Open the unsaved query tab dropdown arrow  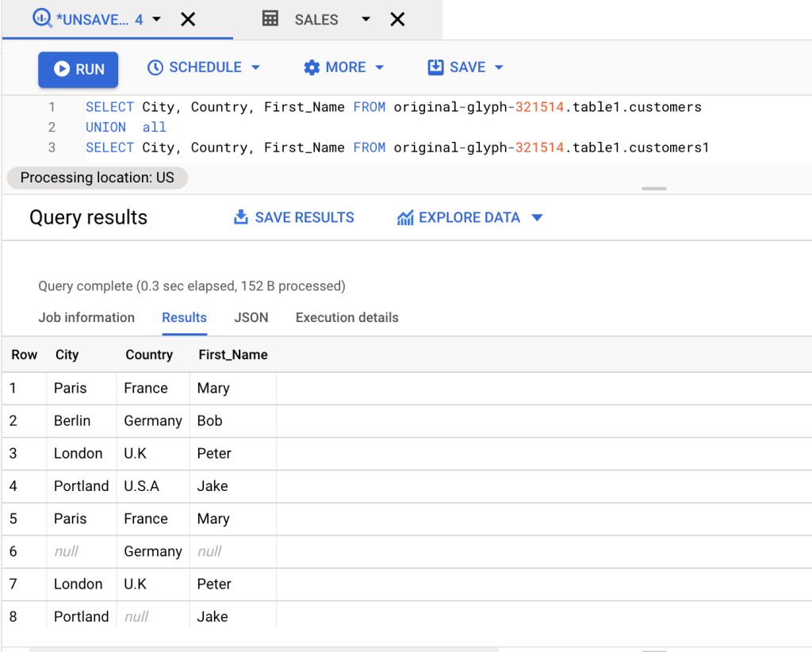[x=156, y=20]
